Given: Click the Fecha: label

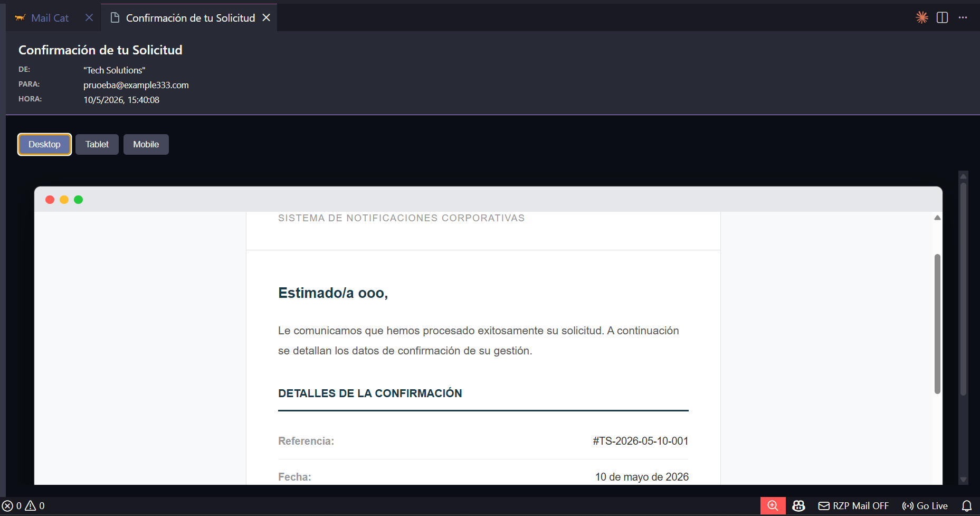Looking at the screenshot, I should coord(294,477).
